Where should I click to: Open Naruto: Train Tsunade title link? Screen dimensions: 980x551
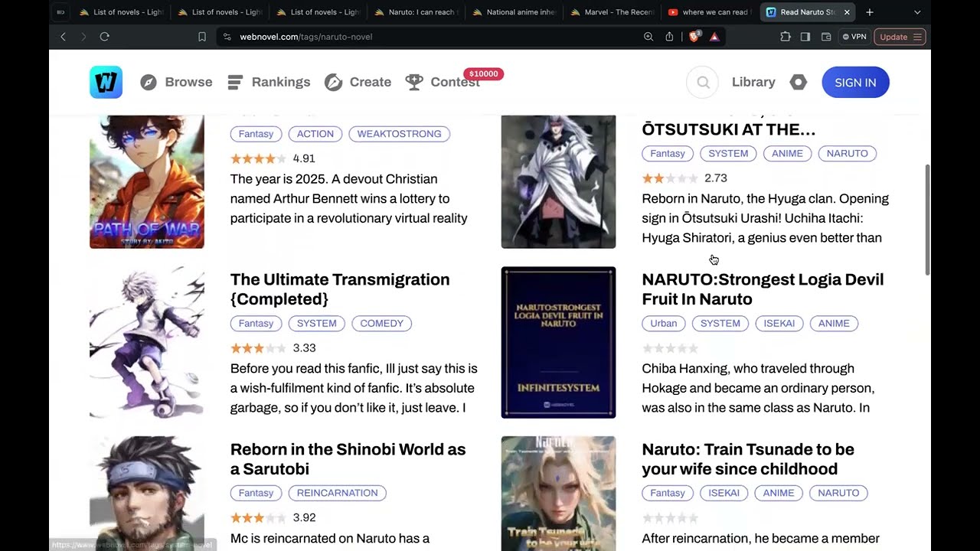pyautogui.click(x=748, y=459)
